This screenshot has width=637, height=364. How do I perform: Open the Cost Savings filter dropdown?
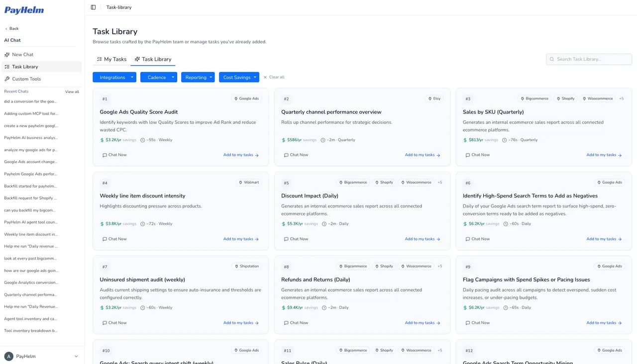click(239, 77)
